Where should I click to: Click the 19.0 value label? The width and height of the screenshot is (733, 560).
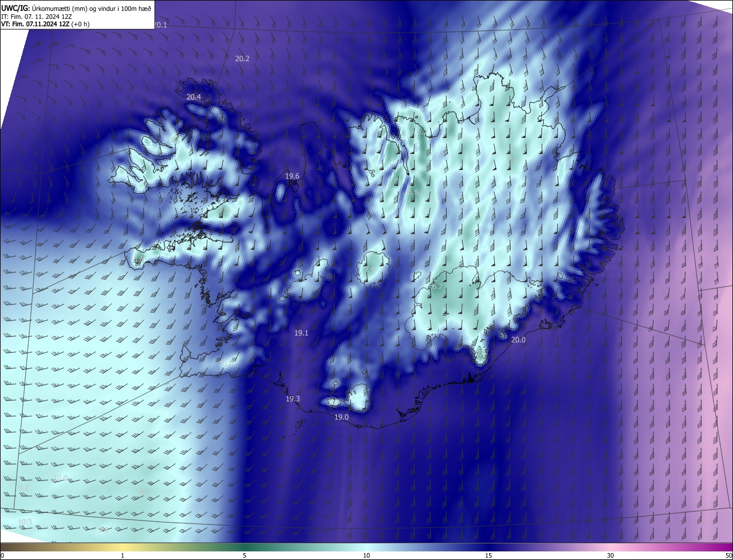tap(341, 417)
